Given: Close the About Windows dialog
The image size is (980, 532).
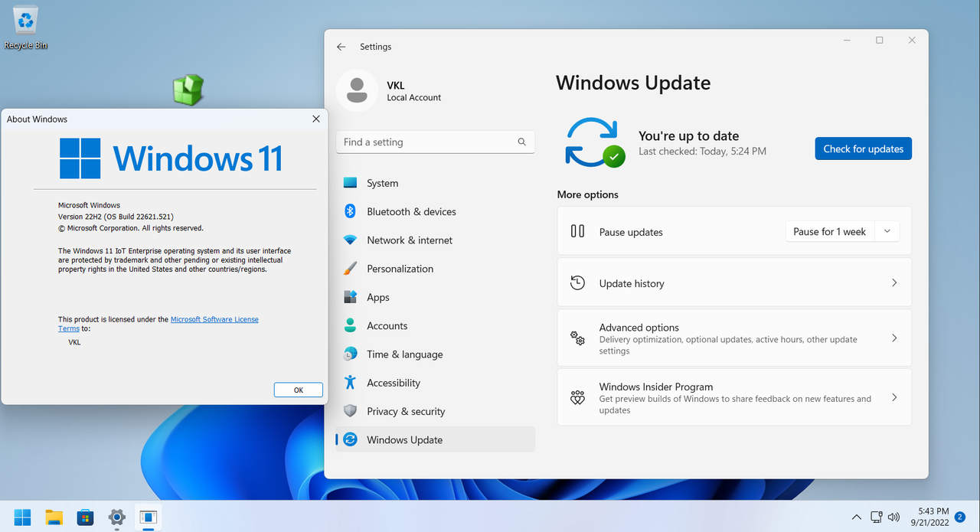Looking at the screenshot, I should pyautogui.click(x=316, y=119).
